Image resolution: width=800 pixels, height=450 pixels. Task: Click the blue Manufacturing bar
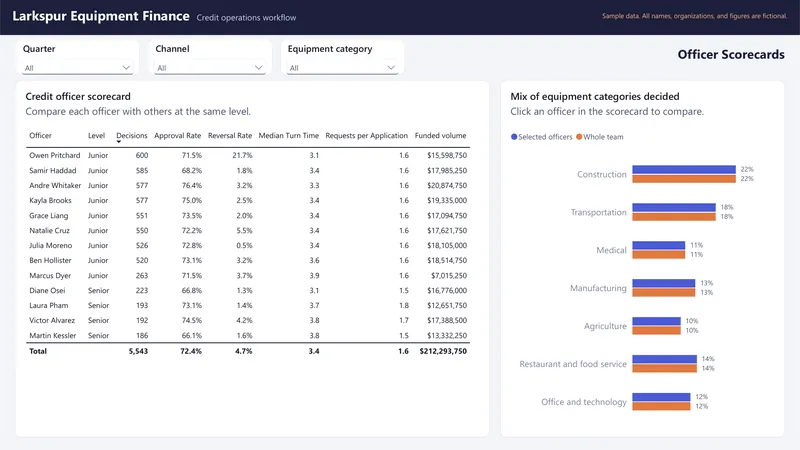tap(663, 283)
